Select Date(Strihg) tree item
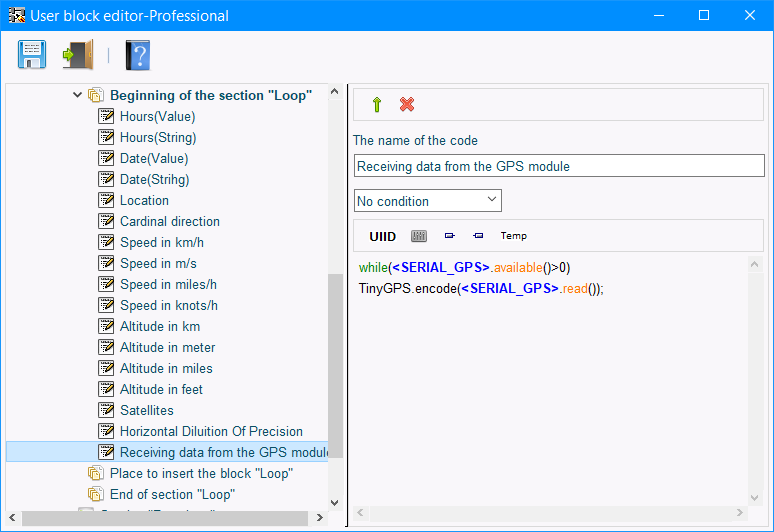Screen dimensions: 774x532 pyautogui.click(x=155, y=179)
